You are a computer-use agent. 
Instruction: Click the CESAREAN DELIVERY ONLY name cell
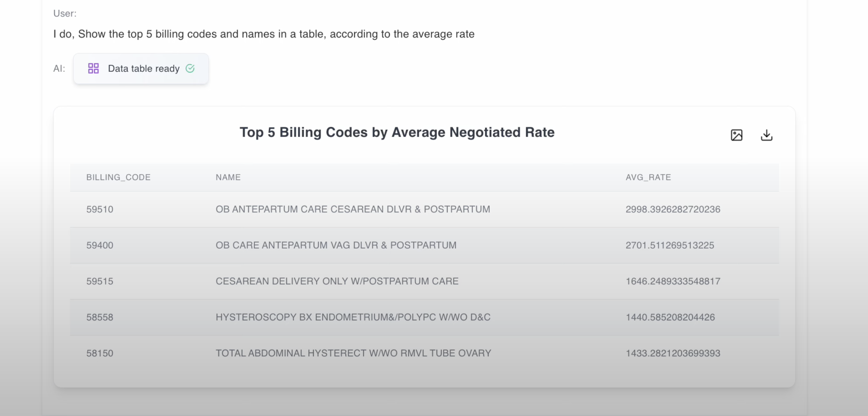click(337, 281)
